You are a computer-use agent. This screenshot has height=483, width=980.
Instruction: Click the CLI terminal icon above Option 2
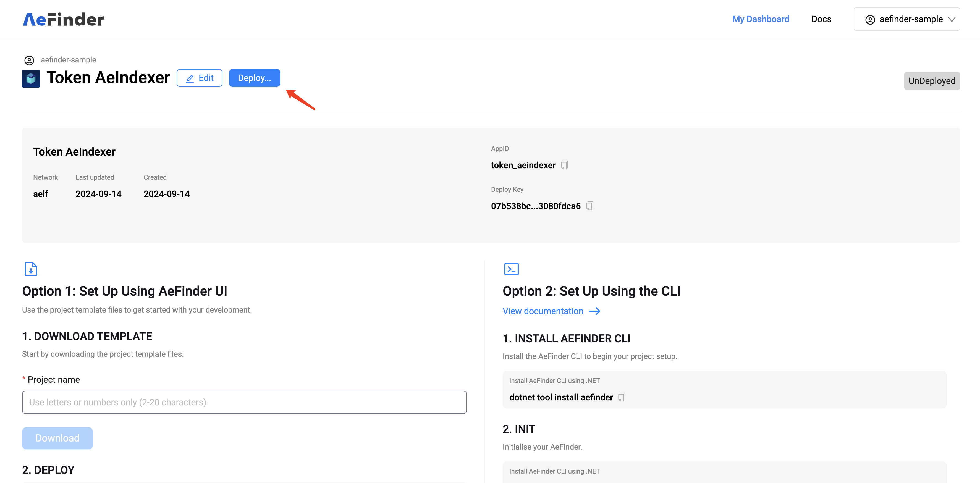tap(511, 269)
